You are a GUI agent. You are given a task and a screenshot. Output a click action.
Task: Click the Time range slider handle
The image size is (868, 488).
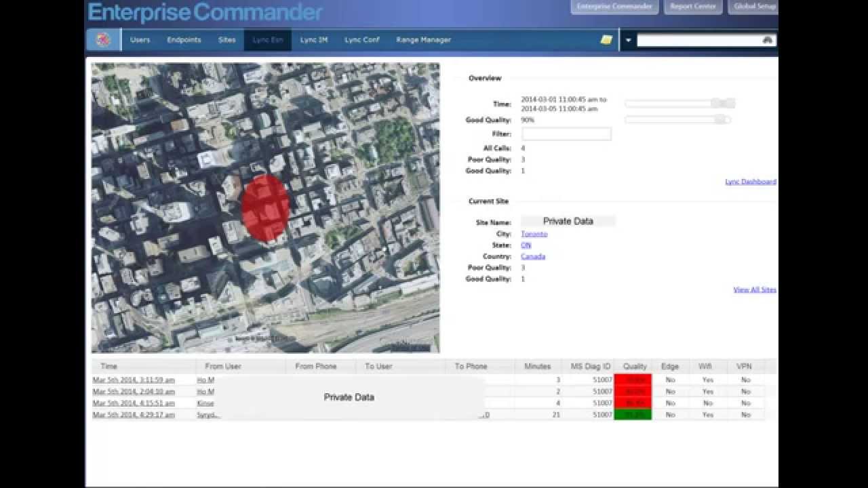tap(724, 104)
